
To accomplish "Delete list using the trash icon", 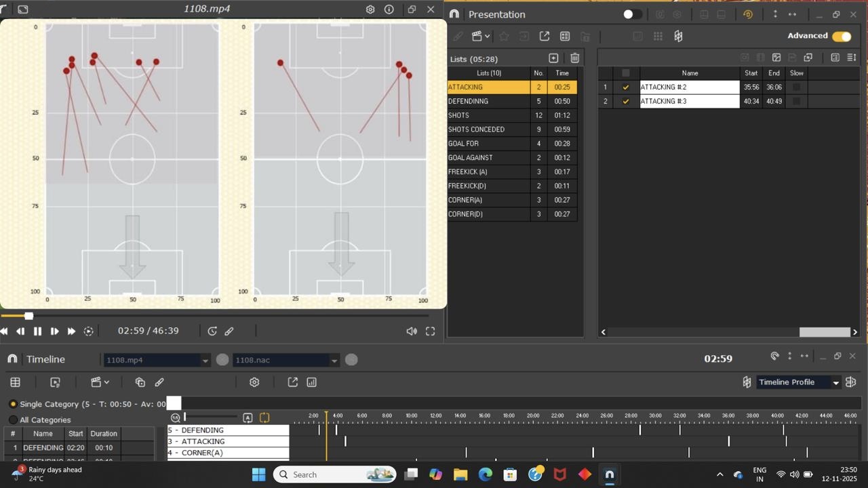I will tap(574, 58).
